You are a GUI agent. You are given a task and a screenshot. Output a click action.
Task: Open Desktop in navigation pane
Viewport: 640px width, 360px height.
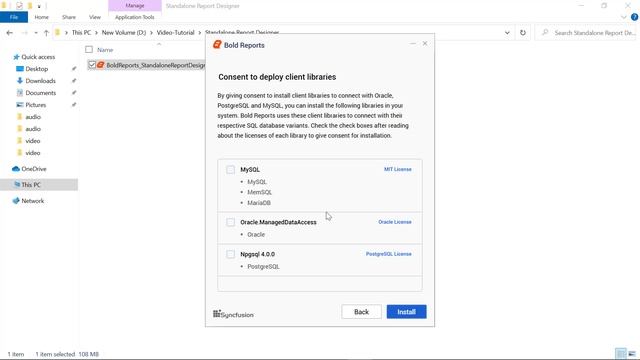coord(36,69)
